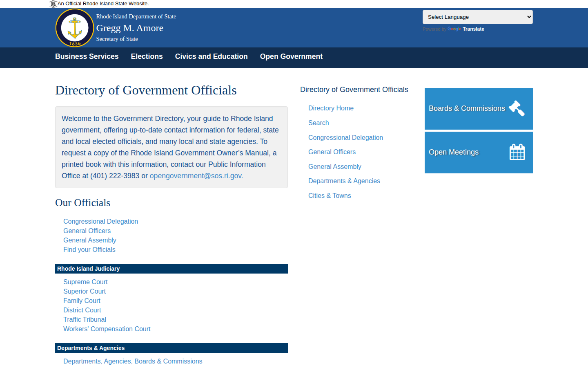588x368 pixels.
Task: Click the Rhode Island Judiciary section header
Action: click(x=171, y=269)
